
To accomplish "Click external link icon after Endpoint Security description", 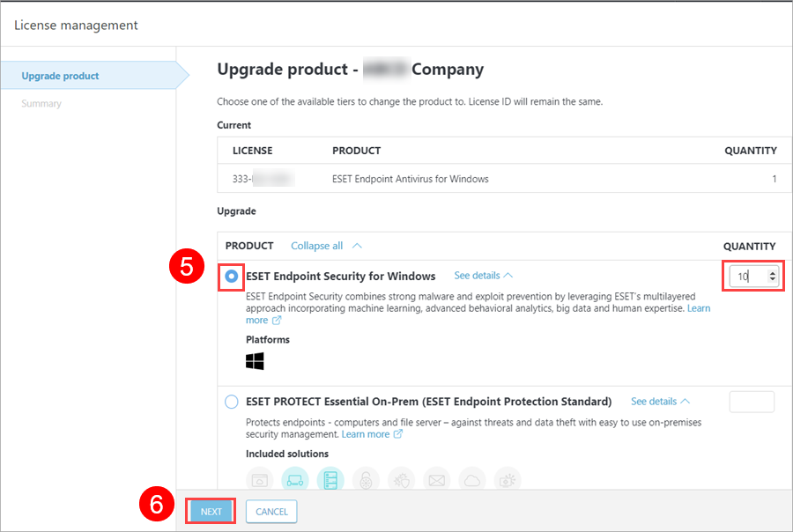I will pyautogui.click(x=277, y=320).
